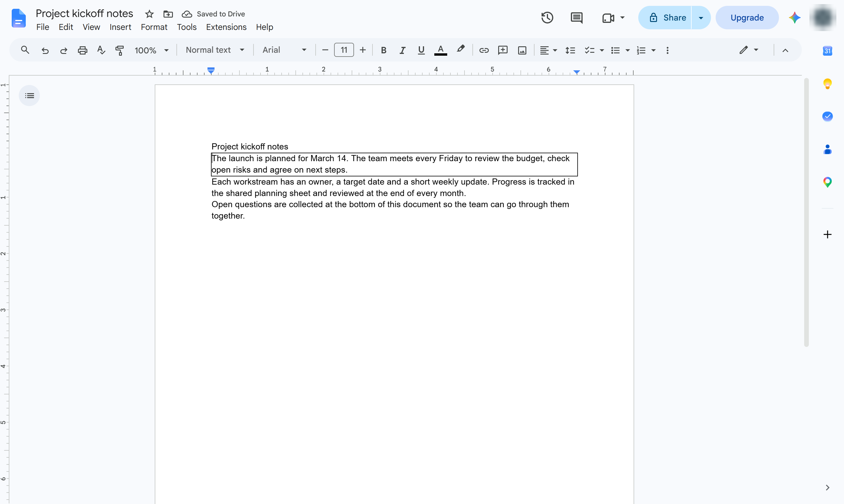Expand the Share options arrow
The width and height of the screenshot is (844, 504).
point(701,18)
